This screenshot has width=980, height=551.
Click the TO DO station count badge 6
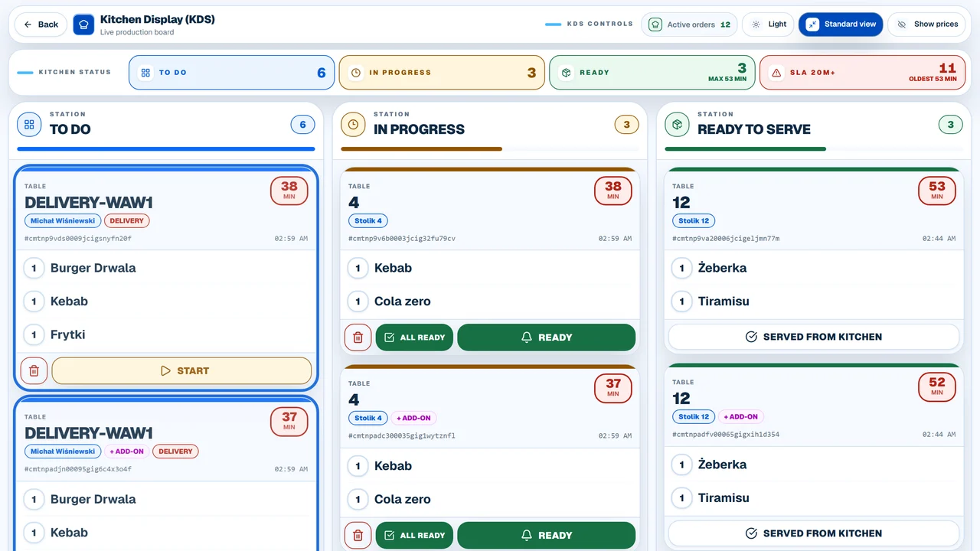click(302, 125)
